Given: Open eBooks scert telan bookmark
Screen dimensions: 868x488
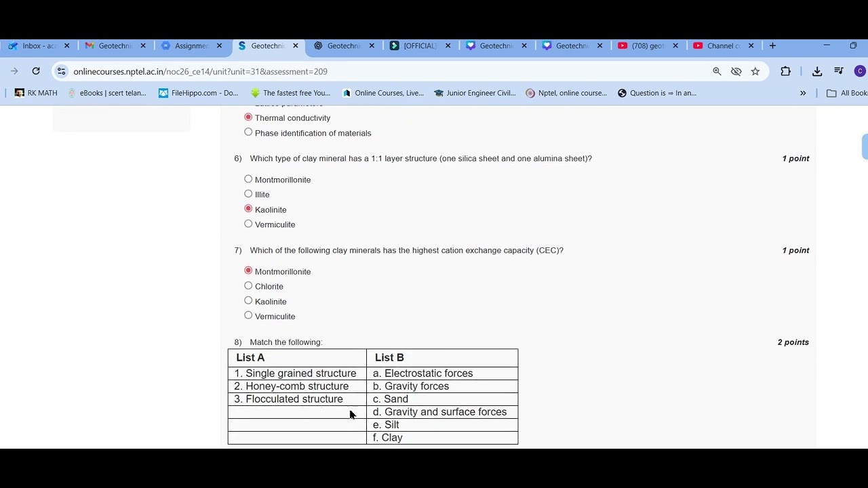Looking at the screenshot, I should (107, 93).
